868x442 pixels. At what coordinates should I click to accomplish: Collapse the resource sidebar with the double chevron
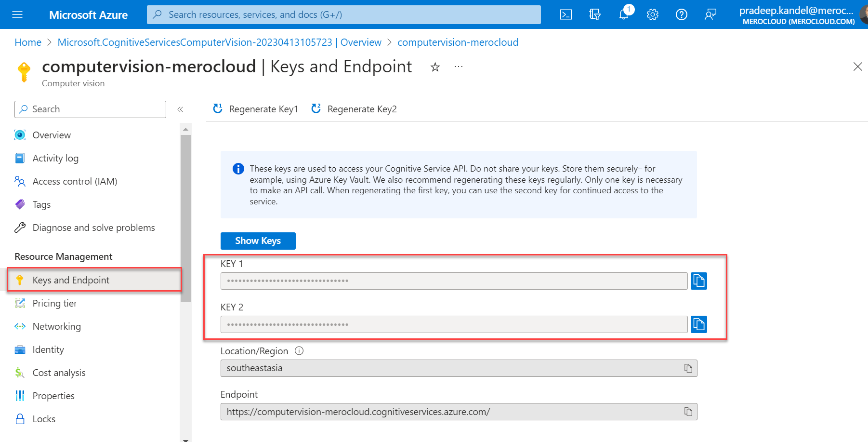(x=181, y=109)
